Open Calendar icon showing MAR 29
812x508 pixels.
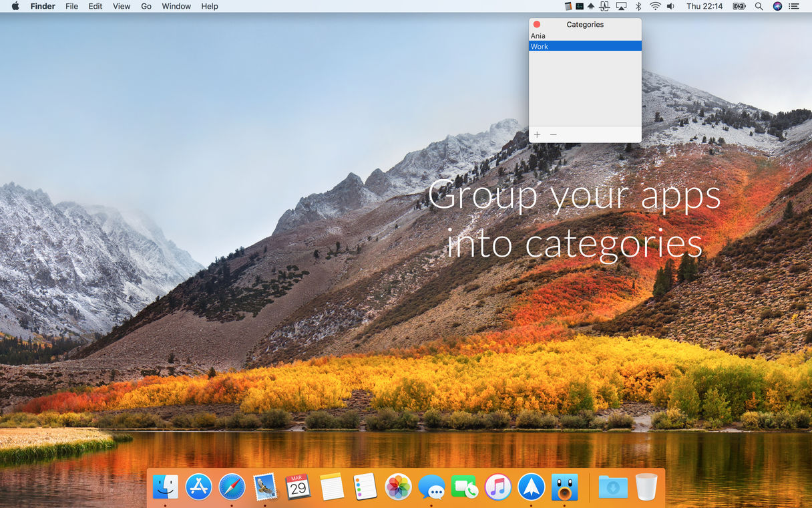[x=298, y=487]
